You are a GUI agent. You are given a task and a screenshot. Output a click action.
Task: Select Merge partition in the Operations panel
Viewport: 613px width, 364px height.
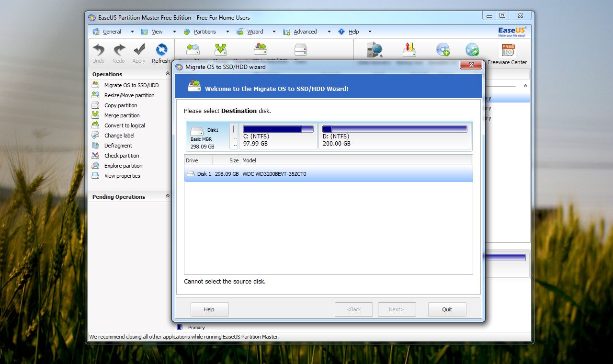coord(122,115)
